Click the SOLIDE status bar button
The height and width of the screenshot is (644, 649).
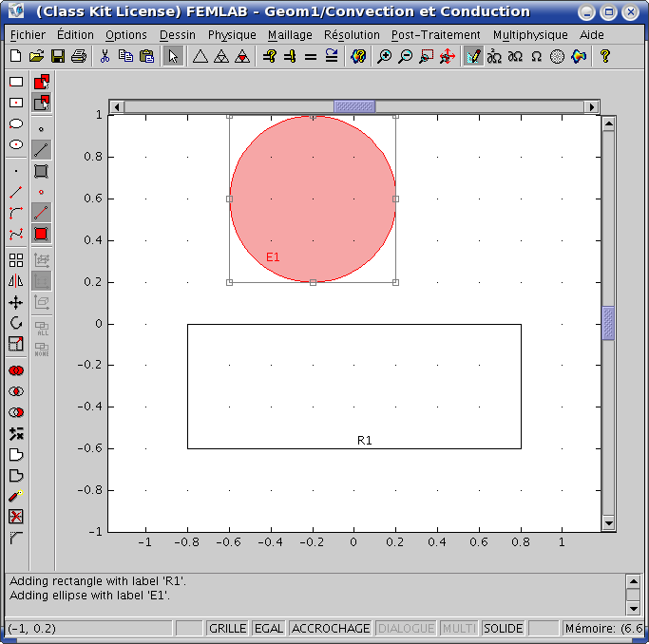(504, 629)
